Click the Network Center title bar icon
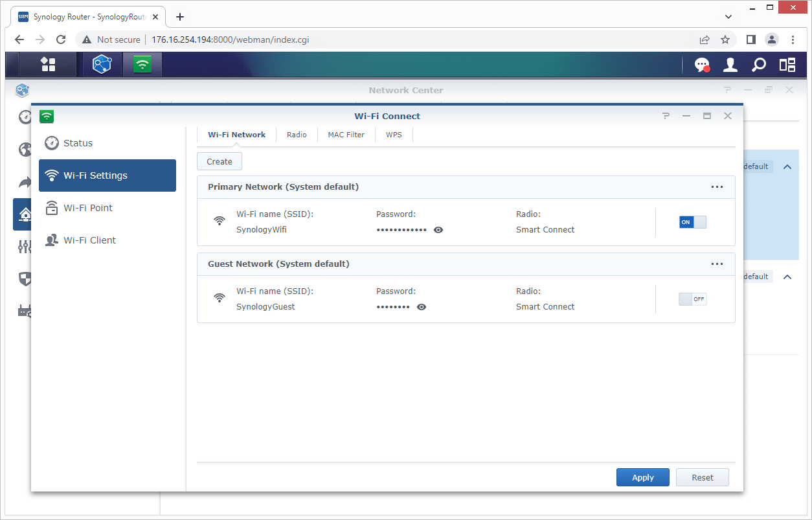 23,90
